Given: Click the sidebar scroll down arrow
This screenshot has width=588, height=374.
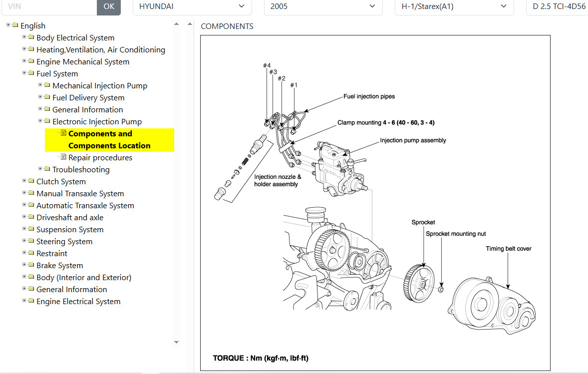Looking at the screenshot, I should (176, 342).
